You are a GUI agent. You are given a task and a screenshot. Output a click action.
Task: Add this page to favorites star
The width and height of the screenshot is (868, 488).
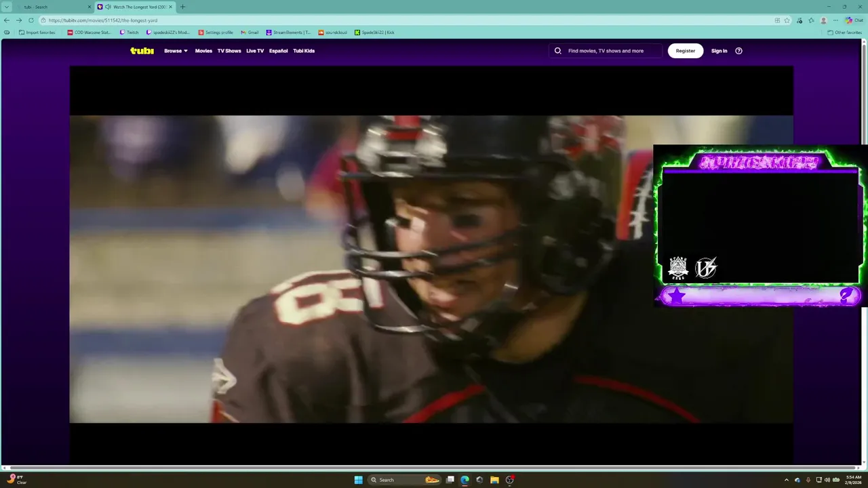[x=787, y=20]
